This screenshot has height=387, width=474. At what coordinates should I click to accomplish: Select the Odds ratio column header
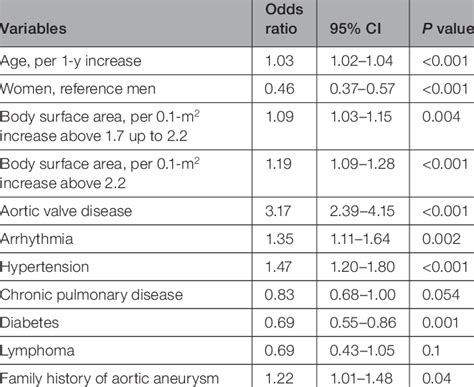click(x=284, y=19)
